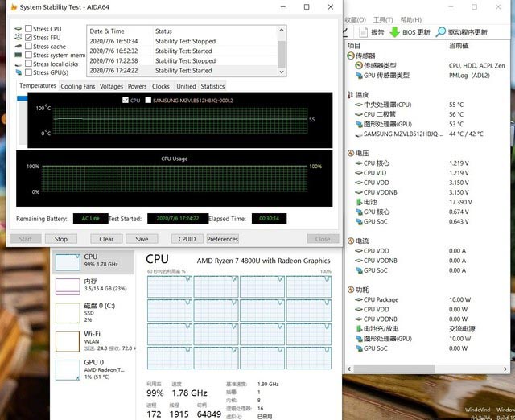Enable Stress system memory checkbox
Image resolution: width=515 pixels, height=420 pixels.
pyautogui.click(x=29, y=56)
